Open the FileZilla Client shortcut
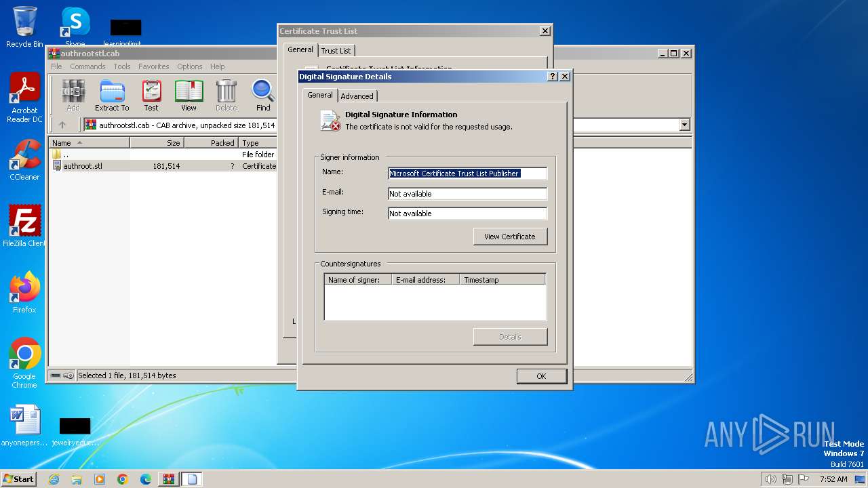 (x=24, y=226)
